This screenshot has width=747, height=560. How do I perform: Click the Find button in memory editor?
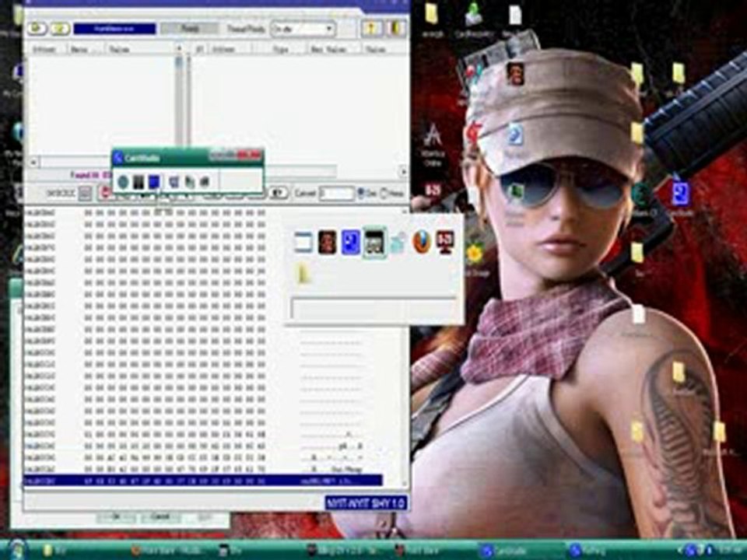coord(190,29)
